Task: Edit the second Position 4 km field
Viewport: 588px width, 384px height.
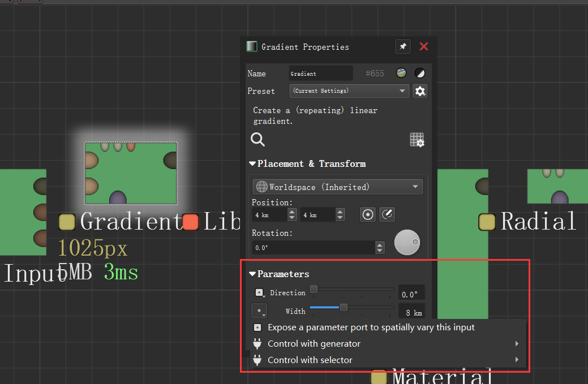Action: (x=319, y=215)
